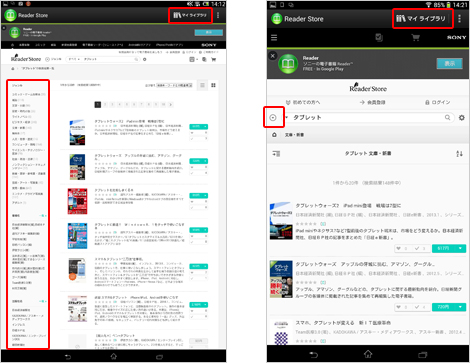Screen dimensions: 470x363
Task: Select the 文庫・新書 breadcrumb in right tablet
Action: (294, 135)
